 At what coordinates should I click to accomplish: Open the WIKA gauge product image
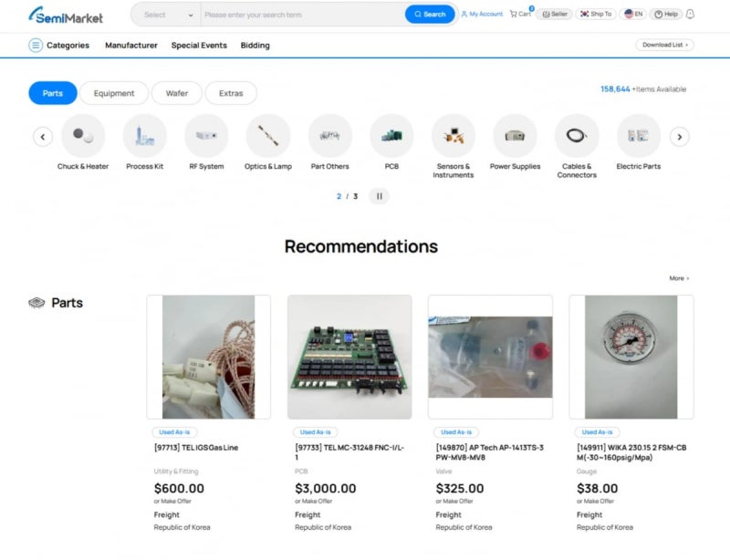point(631,357)
